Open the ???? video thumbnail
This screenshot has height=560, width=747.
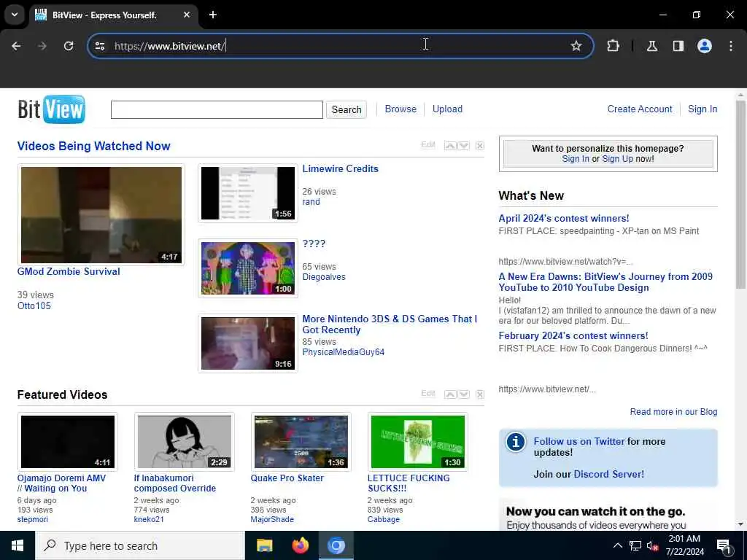point(248,268)
